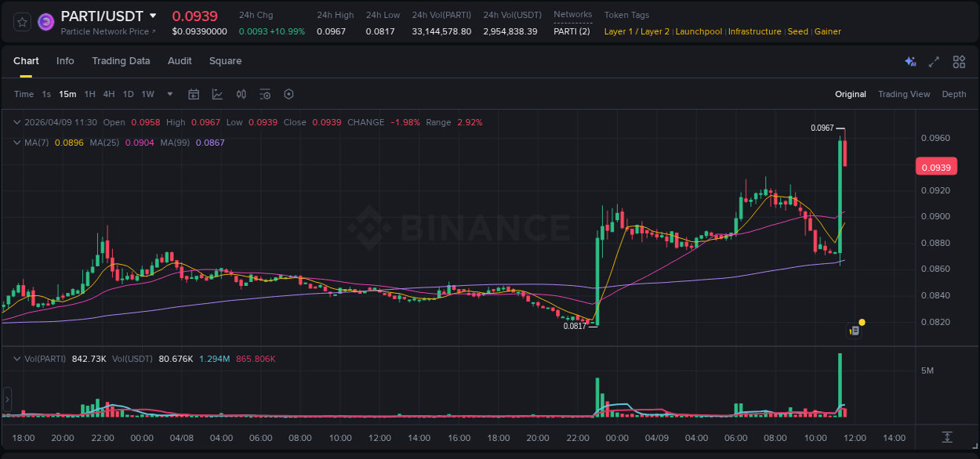This screenshot has width=980, height=459.
Task: Open the Square tab
Action: tap(225, 61)
